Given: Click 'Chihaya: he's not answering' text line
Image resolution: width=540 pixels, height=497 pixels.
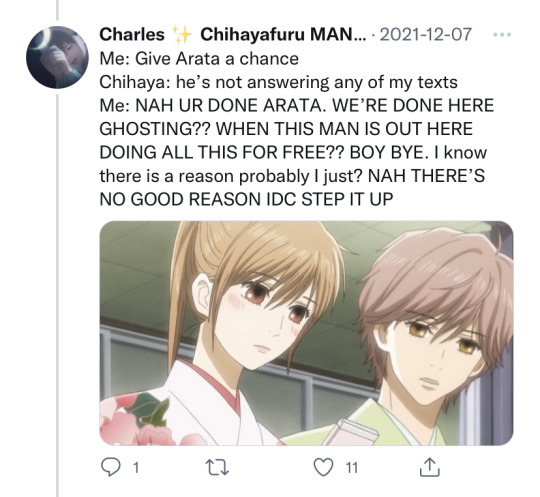Looking at the screenshot, I should click(x=278, y=82).
